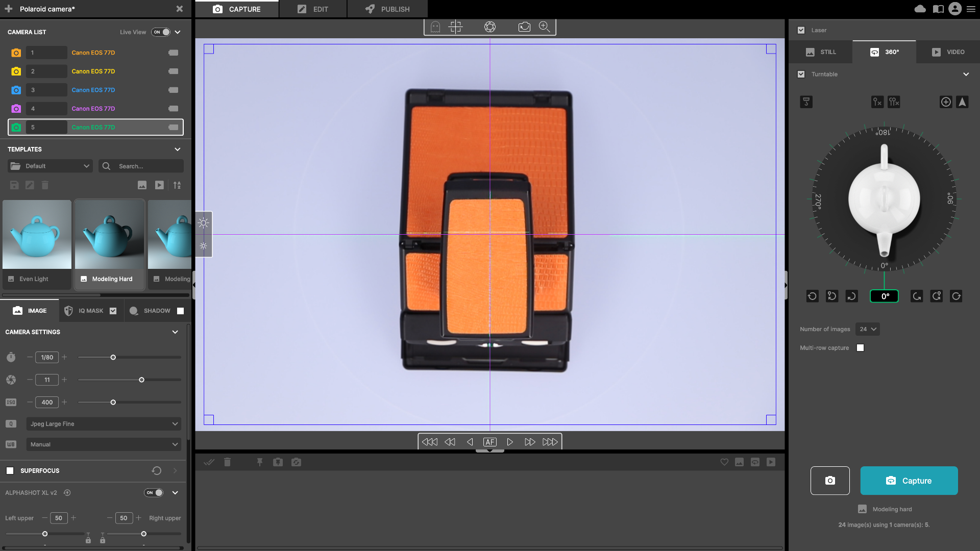This screenshot has height=551, width=980.
Task: Click the zoom magnifier icon above the preview
Action: coord(544,27)
